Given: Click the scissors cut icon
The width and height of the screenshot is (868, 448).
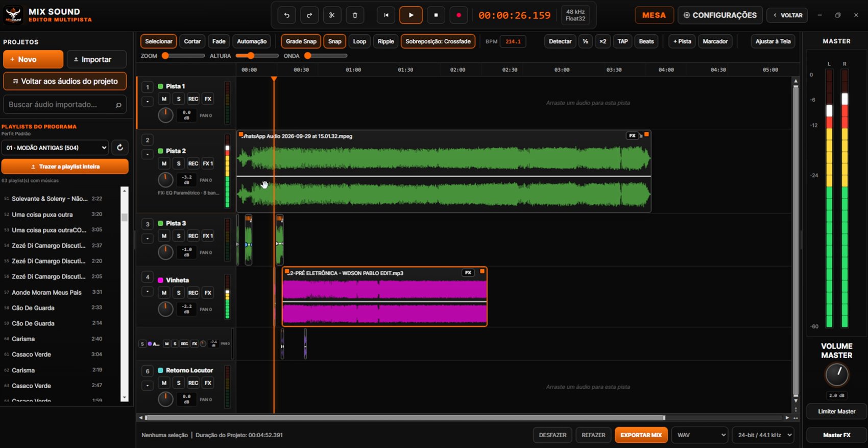Looking at the screenshot, I should coord(332,15).
